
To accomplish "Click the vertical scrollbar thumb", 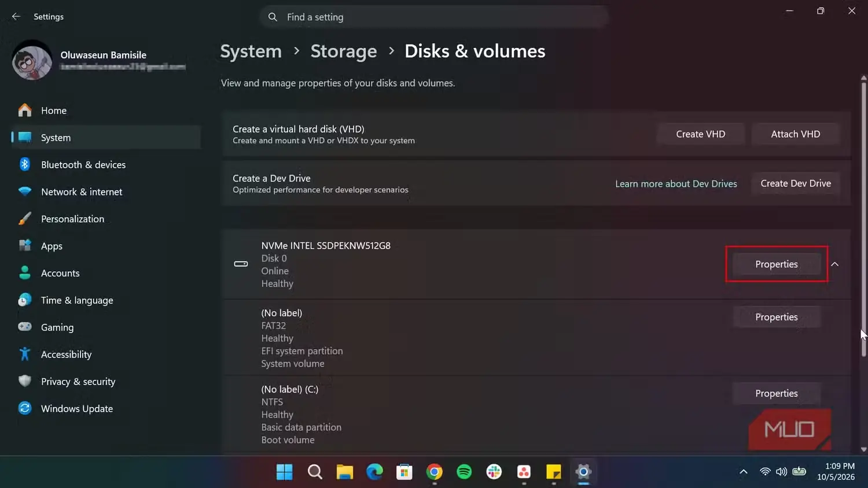I will 863,220.
